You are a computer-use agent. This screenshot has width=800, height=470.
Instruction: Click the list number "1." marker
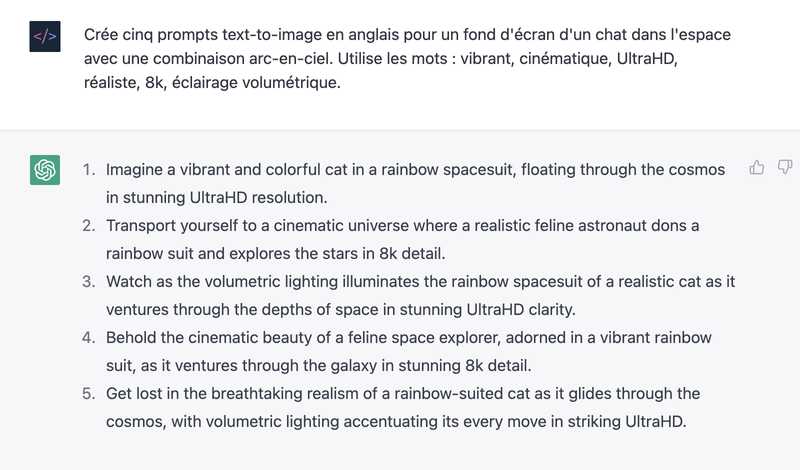[x=89, y=170]
